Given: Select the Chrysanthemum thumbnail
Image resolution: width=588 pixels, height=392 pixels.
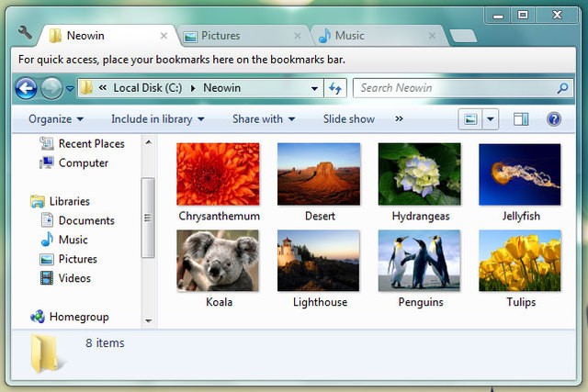Looking at the screenshot, I should point(218,174).
